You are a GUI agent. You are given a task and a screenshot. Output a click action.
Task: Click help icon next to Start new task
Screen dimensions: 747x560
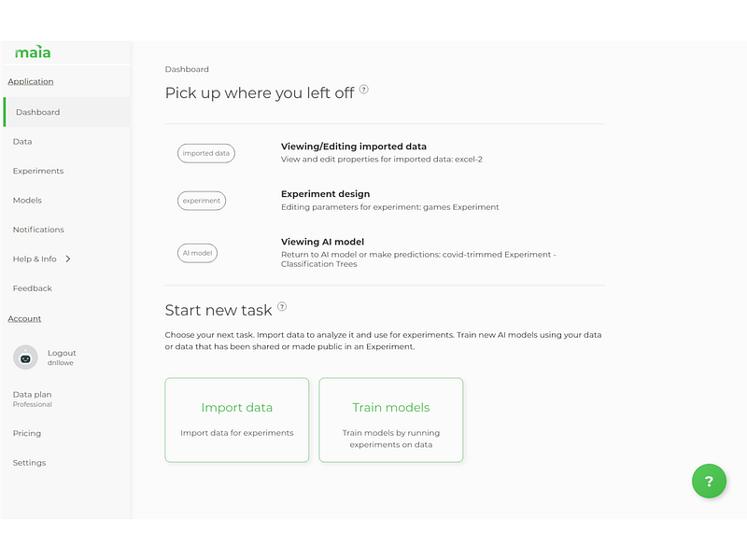[x=282, y=306]
